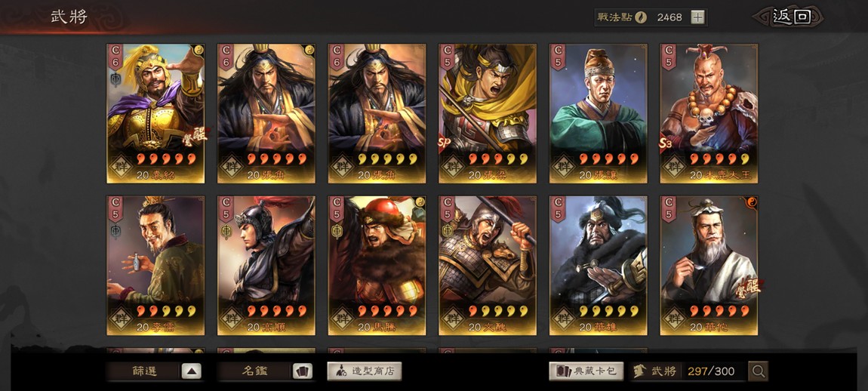Click the 覺醒 badge on the 華佗 card
Image resolution: width=868 pixels, height=391 pixels.
pos(748,288)
